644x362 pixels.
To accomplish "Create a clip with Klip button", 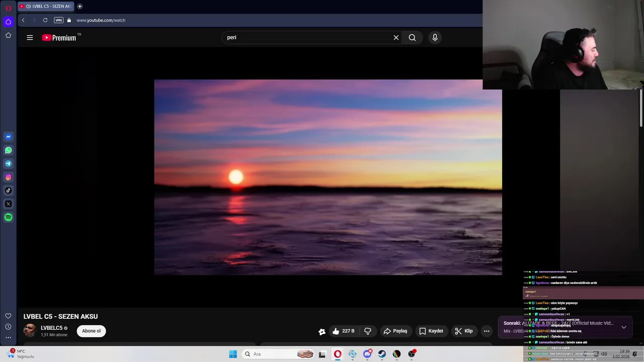I will [464, 331].
